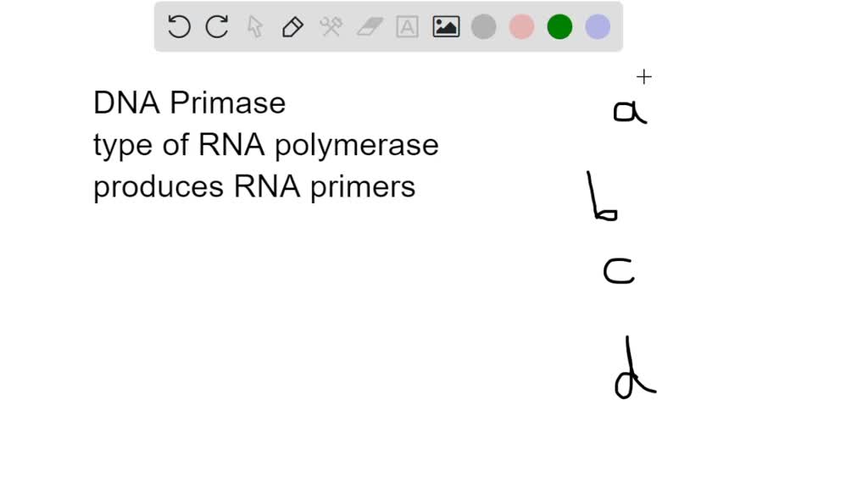Click the Redo icon

coord(217,26)
